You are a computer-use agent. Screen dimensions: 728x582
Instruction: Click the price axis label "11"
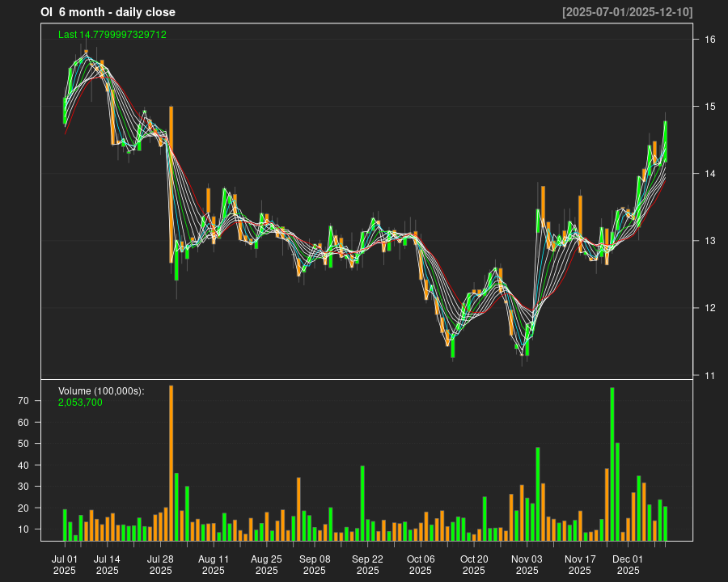[708, 375]
